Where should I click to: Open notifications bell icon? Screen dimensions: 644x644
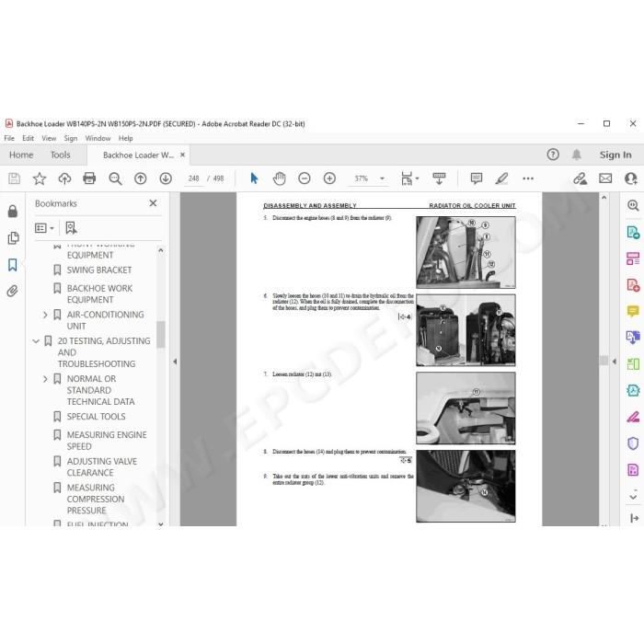(x=577, y=155)
